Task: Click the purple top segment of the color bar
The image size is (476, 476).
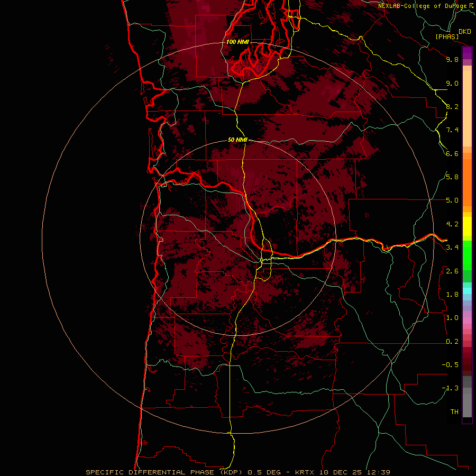Action: pyautogui.click(x=467, y=53)
